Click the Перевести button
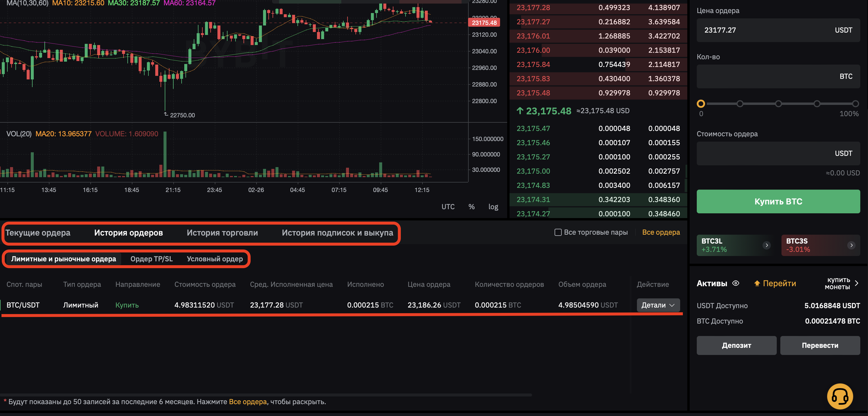The height and width of the screenshot is (416, 868). click(x=820, y=345)
